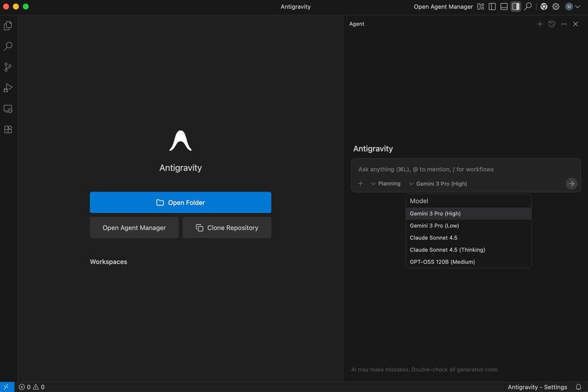The width and height of the screenshot is (588, 392).
Task: Click the Agent panel title label
Action: (x=357, y=24)
